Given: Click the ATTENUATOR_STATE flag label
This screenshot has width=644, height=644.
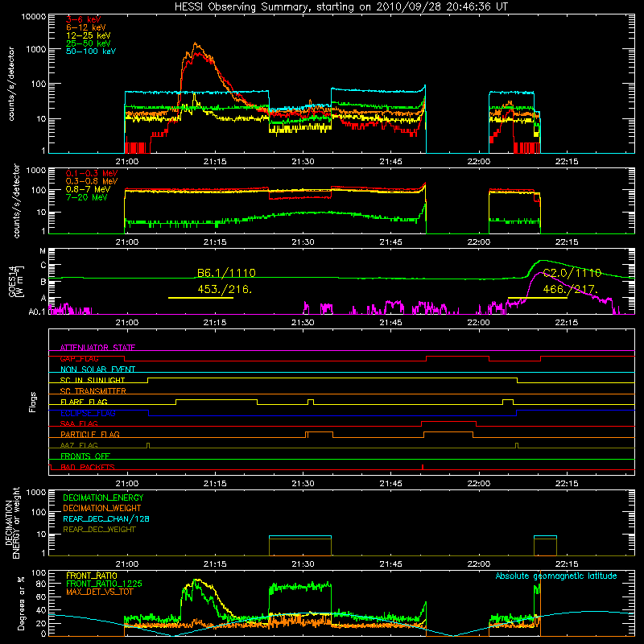Looking at the screenshot, I should coord(97,348).
